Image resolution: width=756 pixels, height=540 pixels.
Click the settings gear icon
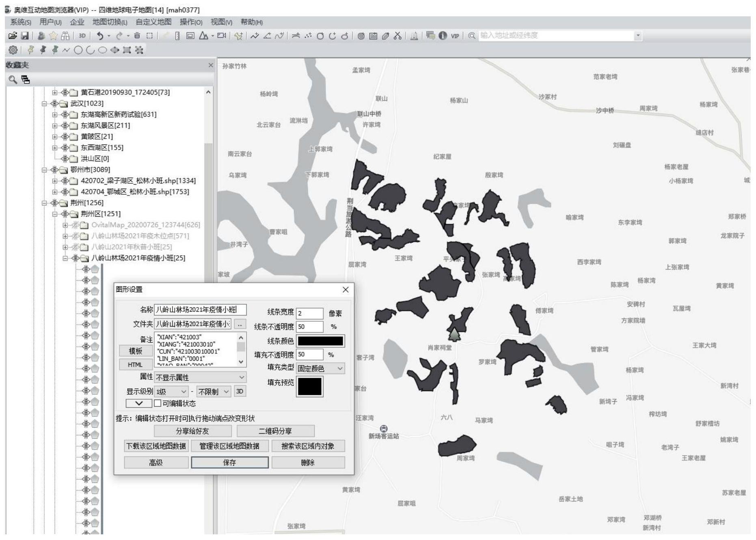[x=13, y=50]
